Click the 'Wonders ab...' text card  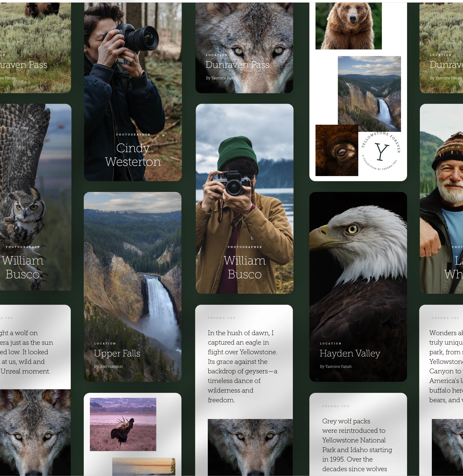(x=441, y=390)
